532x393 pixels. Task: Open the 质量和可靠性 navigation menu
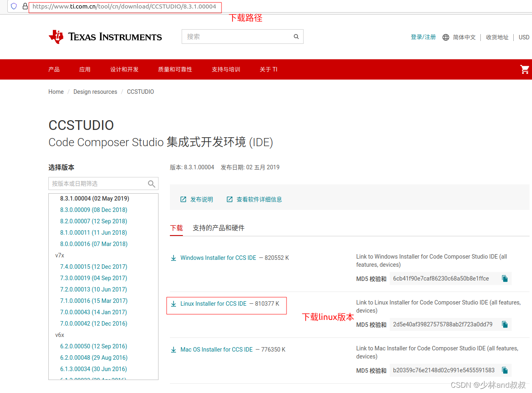click(175, 69)
